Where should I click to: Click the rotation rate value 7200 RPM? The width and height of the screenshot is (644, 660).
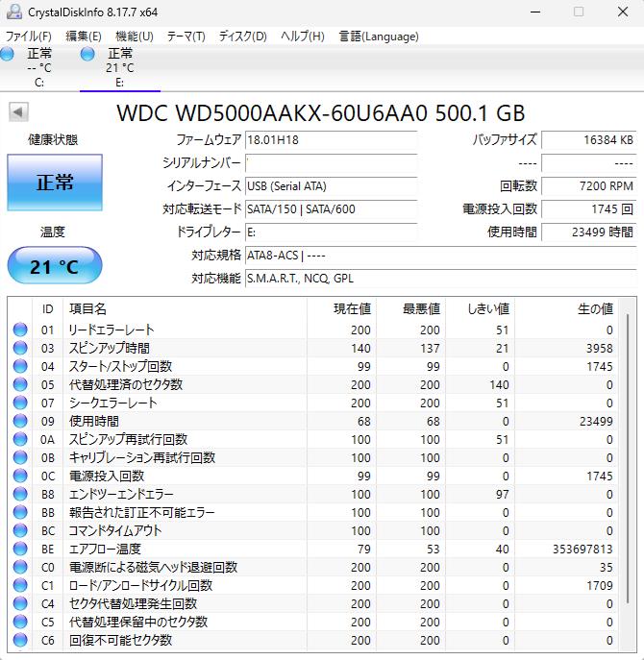589,186
